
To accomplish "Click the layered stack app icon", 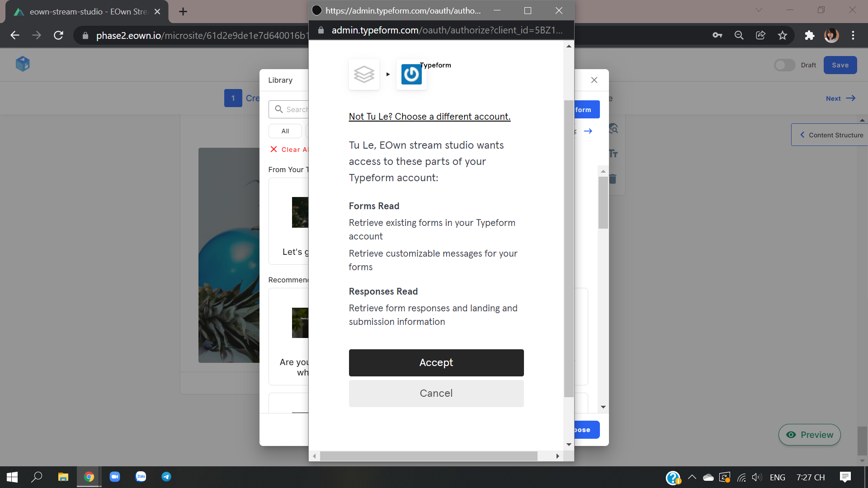I will 364,75.
